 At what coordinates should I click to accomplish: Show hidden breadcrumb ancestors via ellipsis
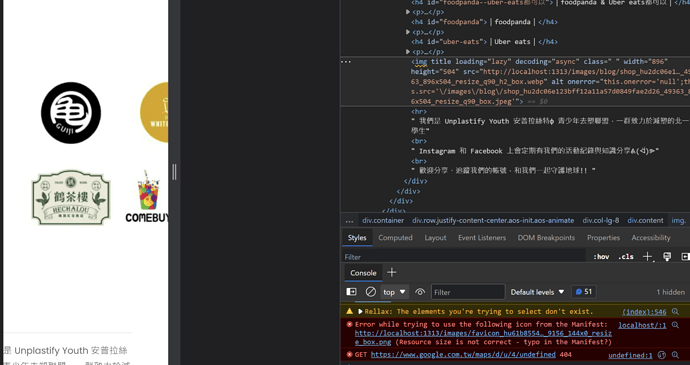click(349, 221)
